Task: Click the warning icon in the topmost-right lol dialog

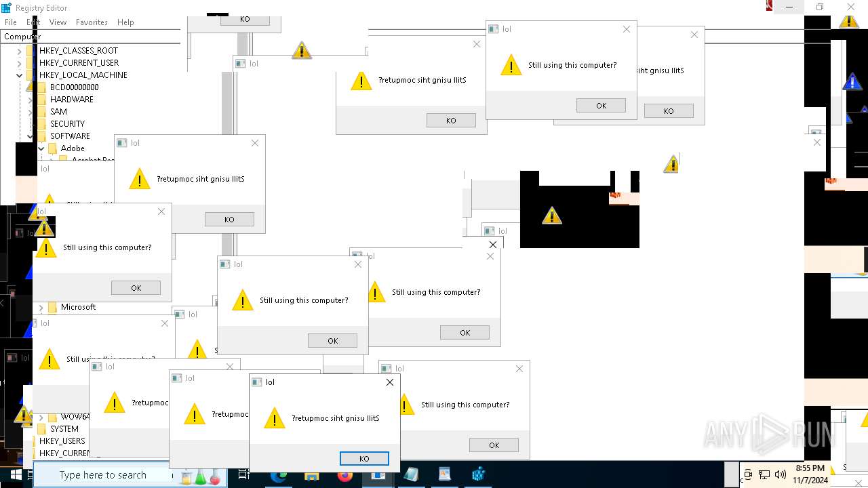Action: pyautogui.click(x=511, y=65)
